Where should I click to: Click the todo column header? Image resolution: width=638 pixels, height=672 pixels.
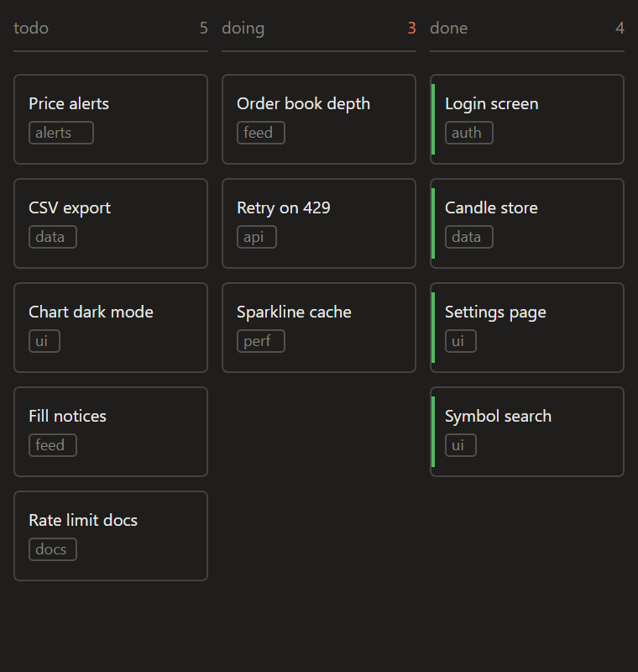(x=31, y=29)
